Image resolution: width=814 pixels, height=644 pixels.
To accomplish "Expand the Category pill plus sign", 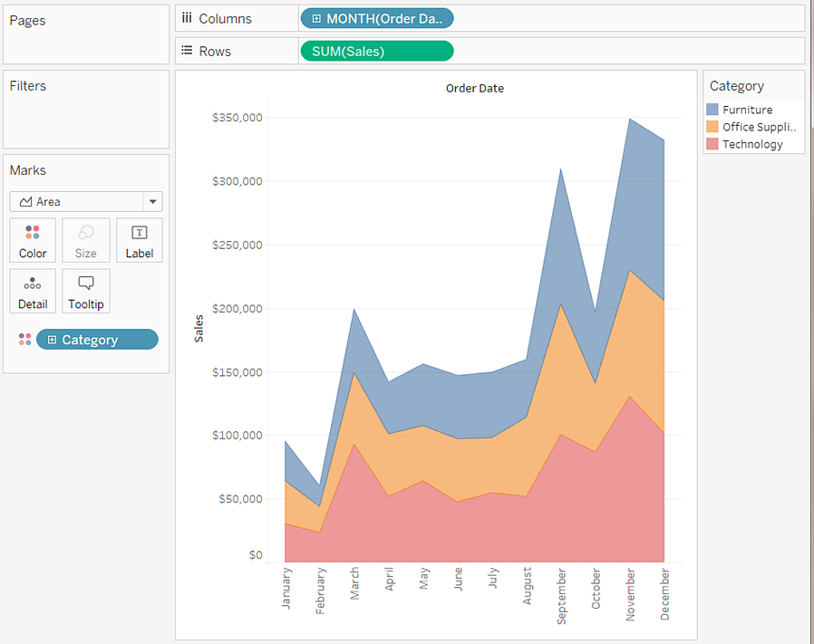I will 52,340.
